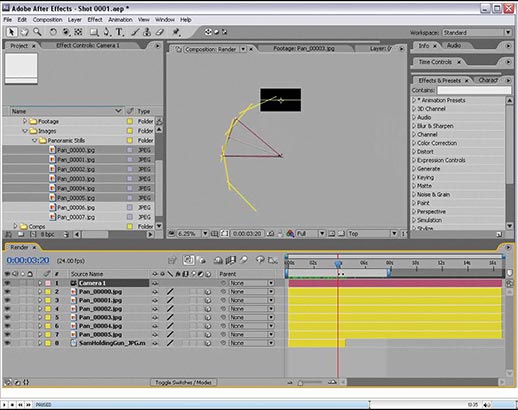Image resolution: width=518 pixels, height=410 pixels.
Task: Click the channel colors icon in viewer
Action: [290, 234]
